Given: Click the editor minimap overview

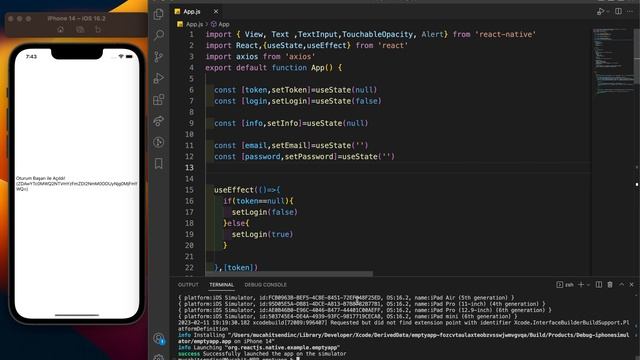Looking at the screenshot, I should click(612, 61).
